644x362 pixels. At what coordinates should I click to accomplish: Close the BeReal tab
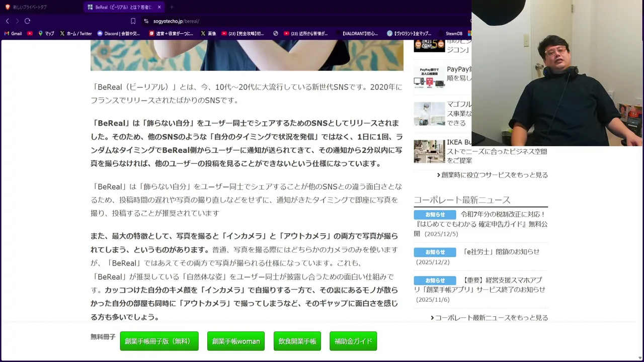coord(159,7)
